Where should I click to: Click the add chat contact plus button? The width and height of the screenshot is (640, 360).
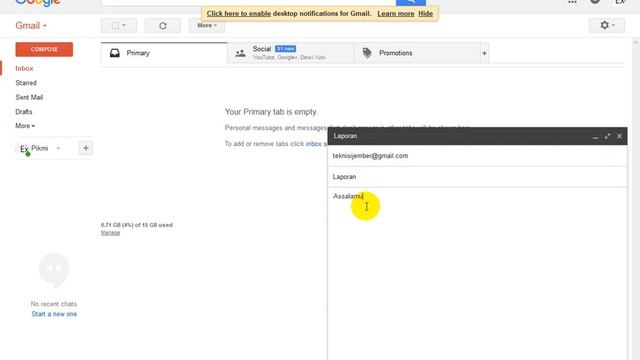pos(86,148)
